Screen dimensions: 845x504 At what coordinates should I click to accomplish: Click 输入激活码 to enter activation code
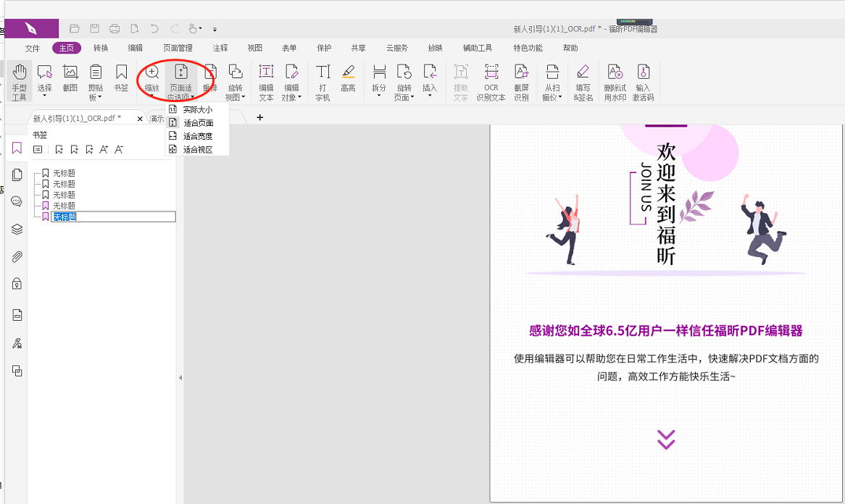644,80
